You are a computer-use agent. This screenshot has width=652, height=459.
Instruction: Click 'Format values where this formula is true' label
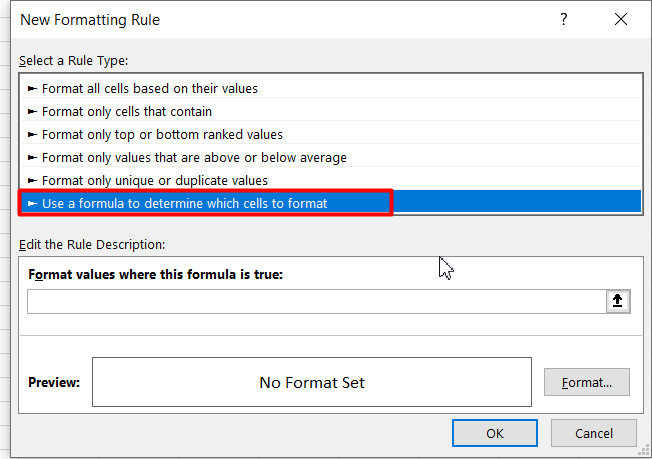point(156,275)
